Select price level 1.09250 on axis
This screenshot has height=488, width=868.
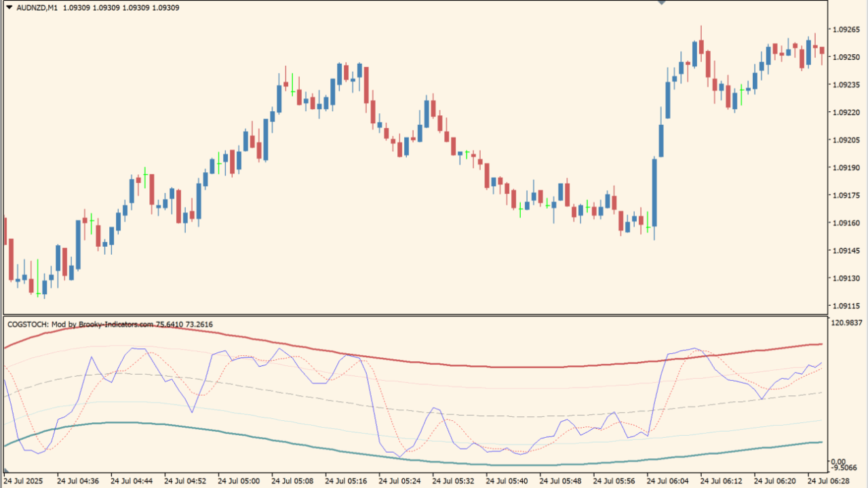pyautogui.click(x=846, y=57)
